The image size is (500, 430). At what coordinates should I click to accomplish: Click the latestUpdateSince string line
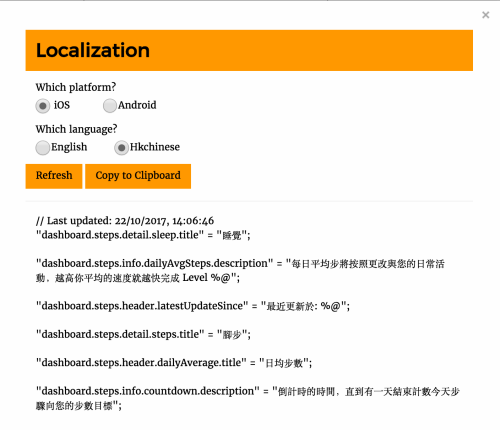point(193,306)
